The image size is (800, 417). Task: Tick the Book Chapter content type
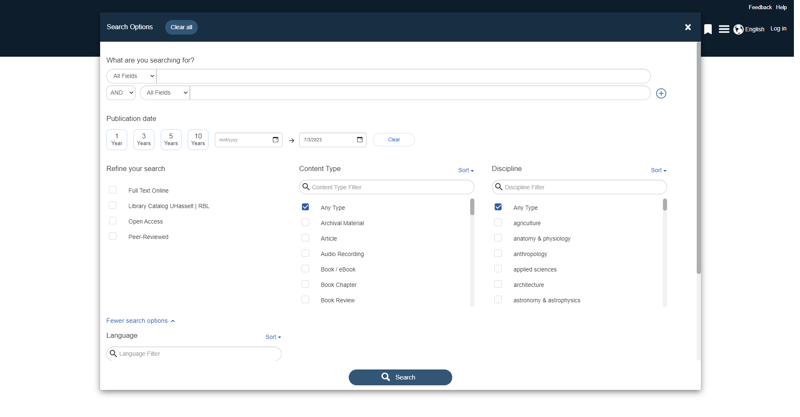(306, 284)
